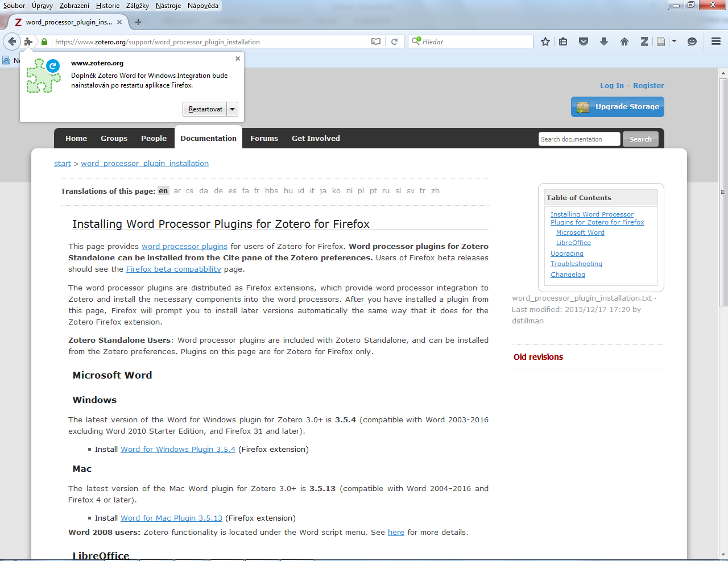
Task: Open Firefox beta compatibility link
Action: point(173,269)
